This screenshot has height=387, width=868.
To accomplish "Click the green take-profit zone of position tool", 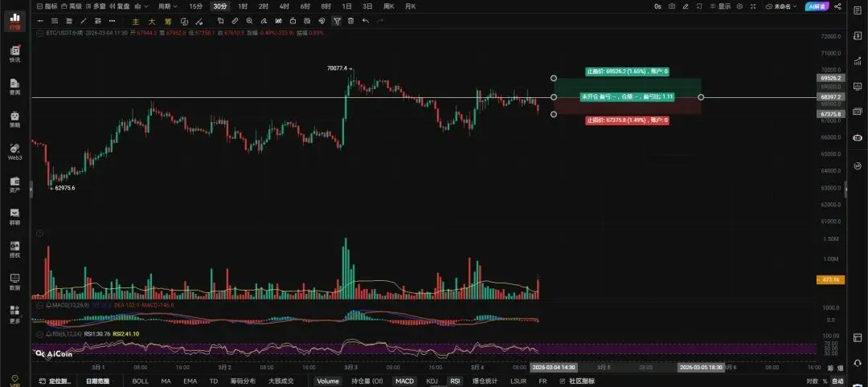I will tap(628, 88).
